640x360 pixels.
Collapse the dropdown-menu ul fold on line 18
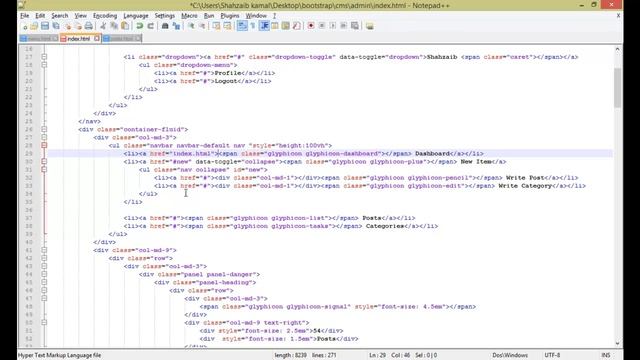click(x=44, y=65)
